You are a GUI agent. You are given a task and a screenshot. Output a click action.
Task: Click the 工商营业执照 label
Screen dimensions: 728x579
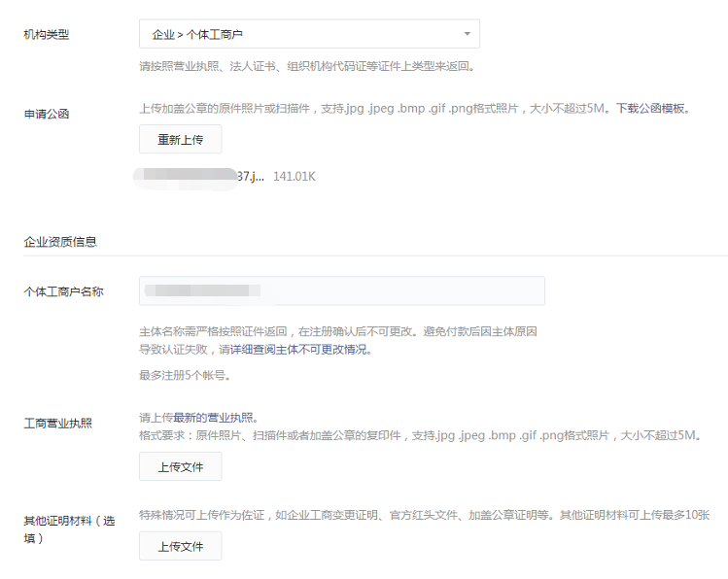click(x=58, y=424)
